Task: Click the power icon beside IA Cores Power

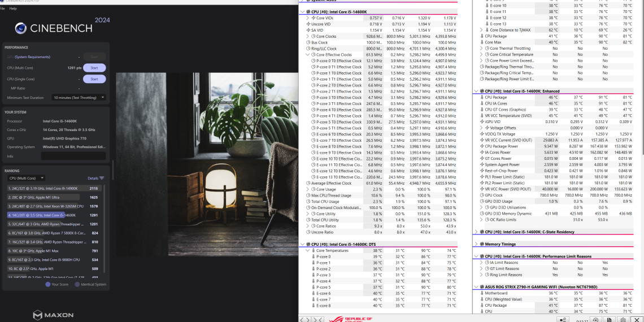Action: click(482, 153)
